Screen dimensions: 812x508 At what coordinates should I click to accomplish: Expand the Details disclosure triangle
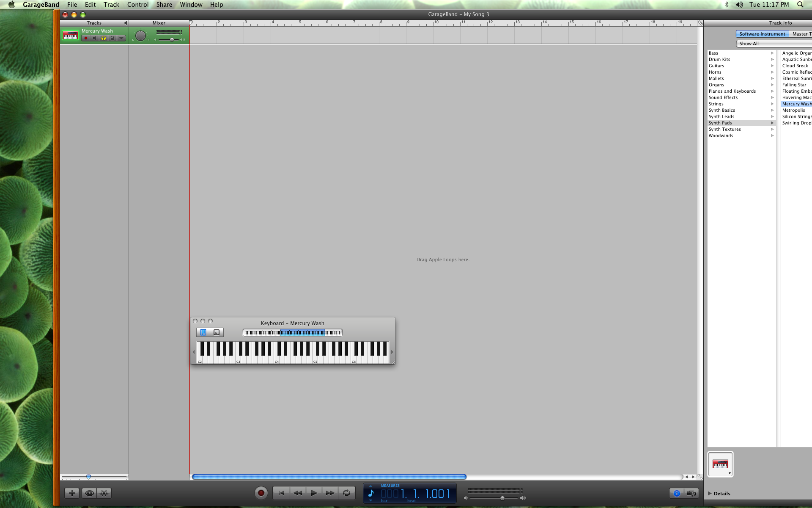[710, 493]
